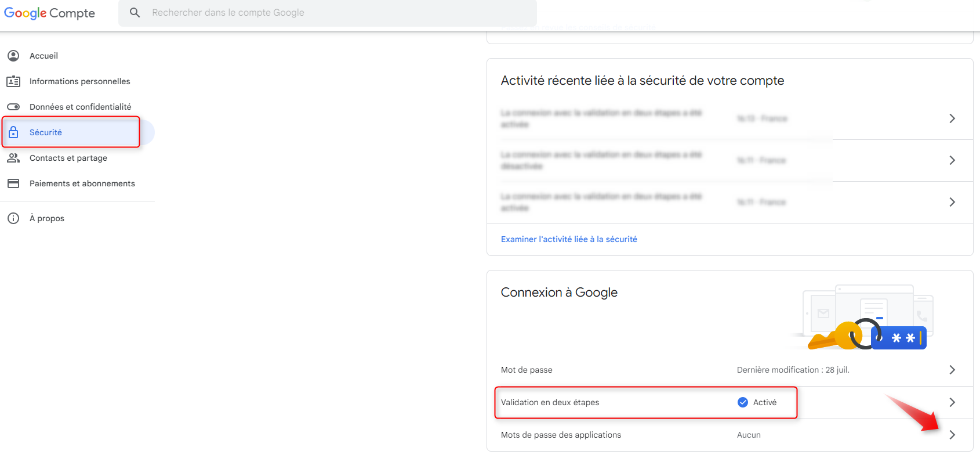The width and height of the screenshot is (980, 458).
Task: Click the 'Validation en deux étapes' label
Action: coord(550,402)
